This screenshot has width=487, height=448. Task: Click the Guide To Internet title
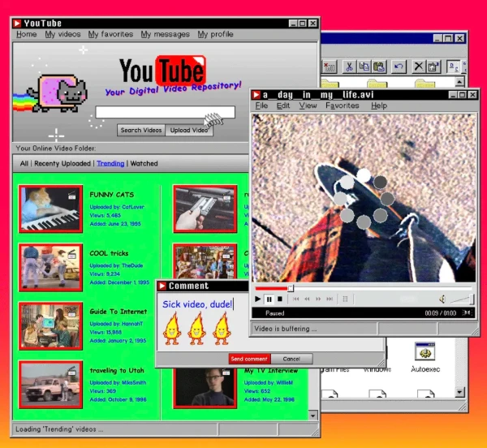[119, 312]
